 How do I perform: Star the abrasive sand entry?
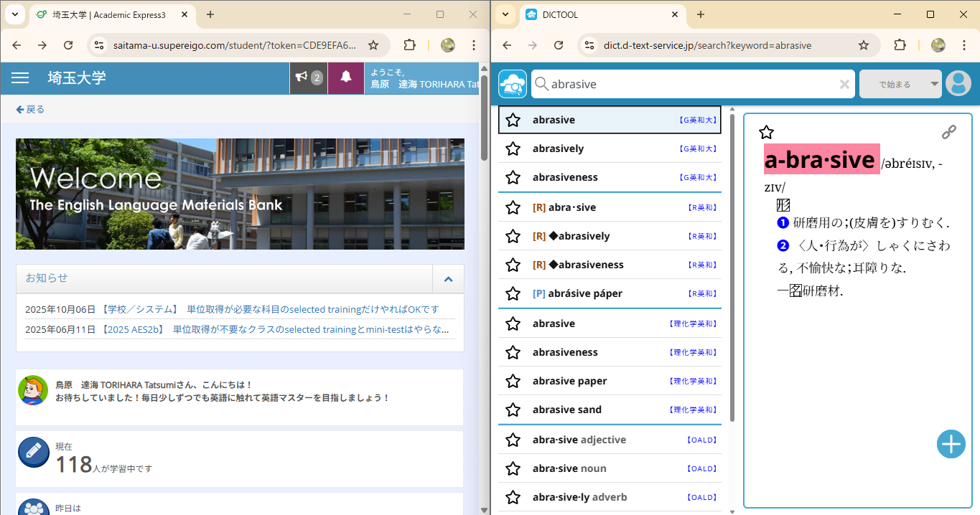tap(513, 410)
